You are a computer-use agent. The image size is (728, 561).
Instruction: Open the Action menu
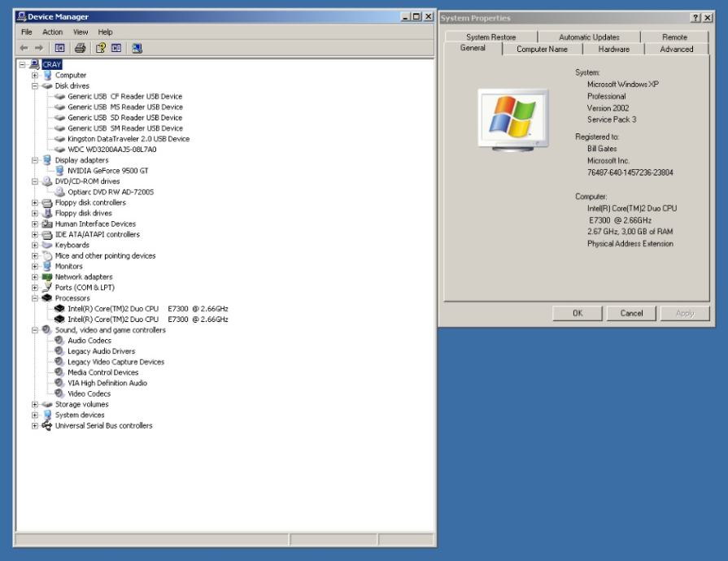(52, 32)
